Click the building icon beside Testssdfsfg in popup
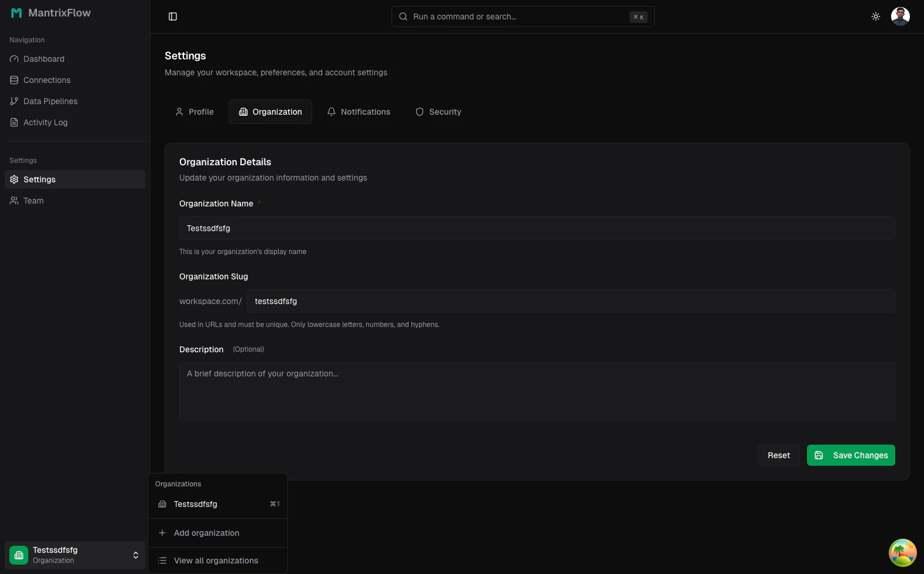924x574 pixels. [x=162, y=504]
